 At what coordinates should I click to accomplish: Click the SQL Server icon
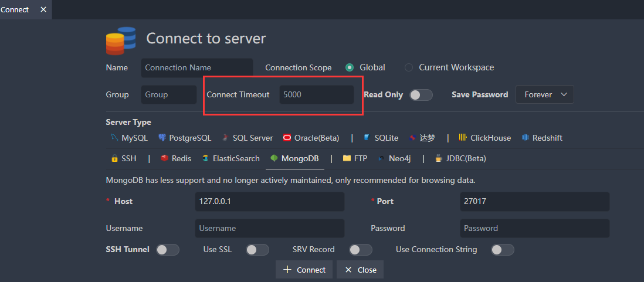click(225, 138)
